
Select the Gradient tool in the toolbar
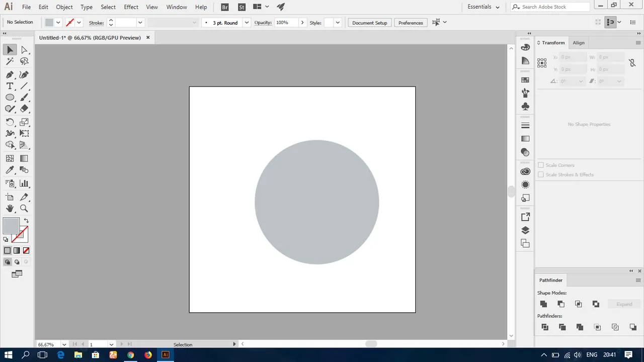point(24,158)
